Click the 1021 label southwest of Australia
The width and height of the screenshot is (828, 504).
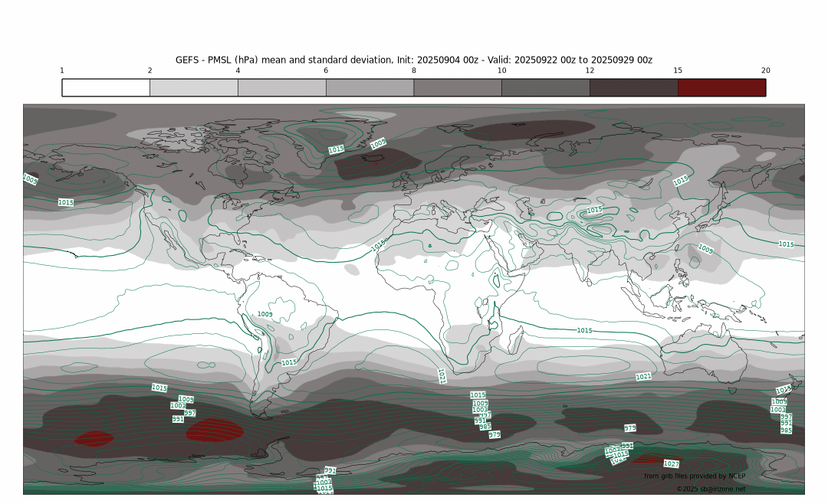[x=643, y=377]
